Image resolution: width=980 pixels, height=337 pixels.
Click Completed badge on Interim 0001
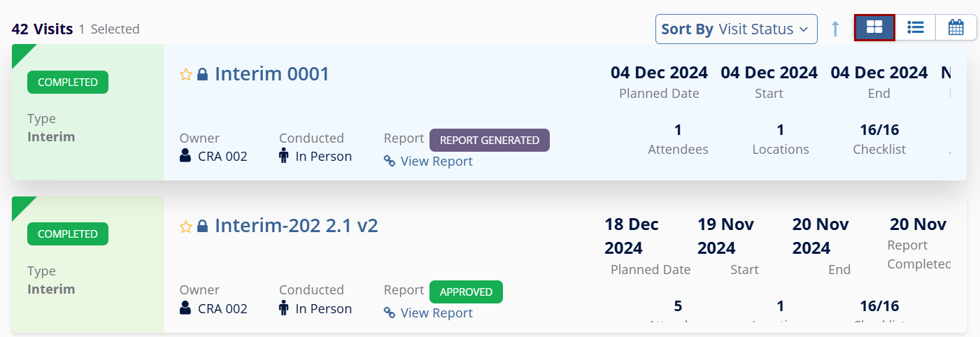click(x=68, y=82)
